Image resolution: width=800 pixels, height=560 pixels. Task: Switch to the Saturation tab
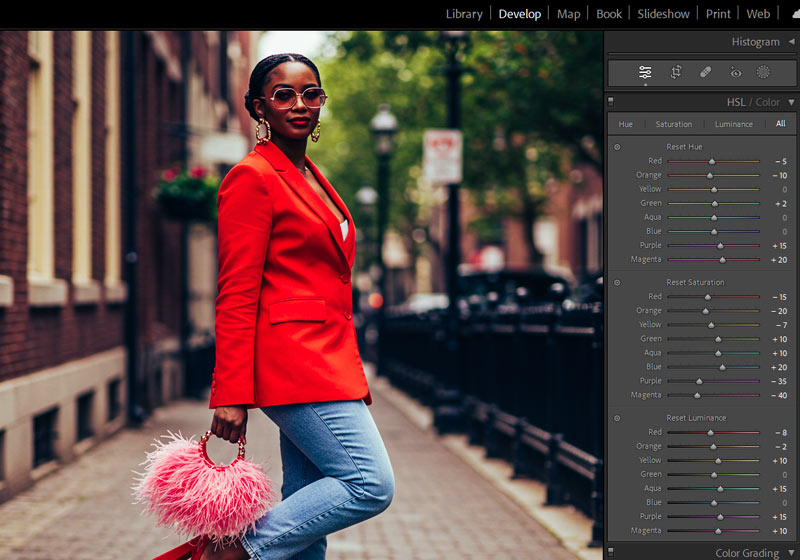click(673, 124)
